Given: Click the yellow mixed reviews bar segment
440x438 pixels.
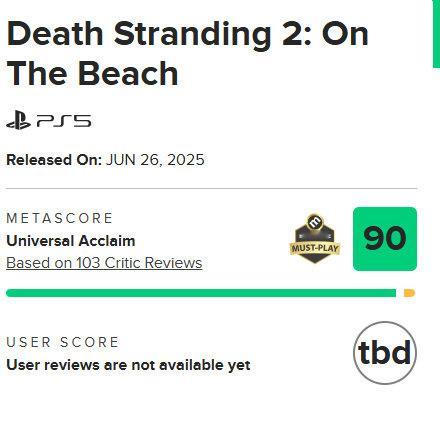Looking at the screenshot, I should click(409, 293).
